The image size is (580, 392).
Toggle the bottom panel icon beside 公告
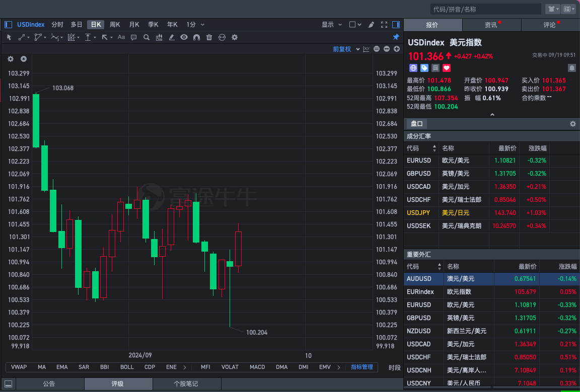(8, 384)
